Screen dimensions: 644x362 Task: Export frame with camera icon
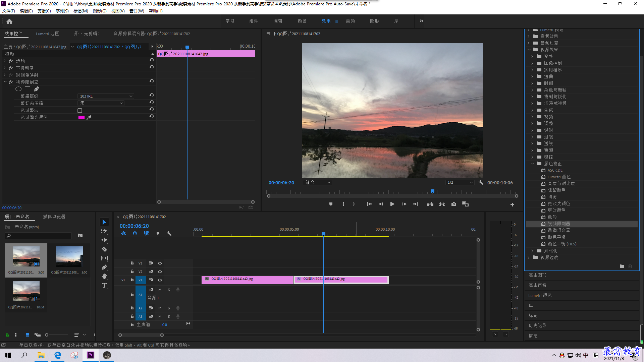pyautogui.click(x=454, y=204)
